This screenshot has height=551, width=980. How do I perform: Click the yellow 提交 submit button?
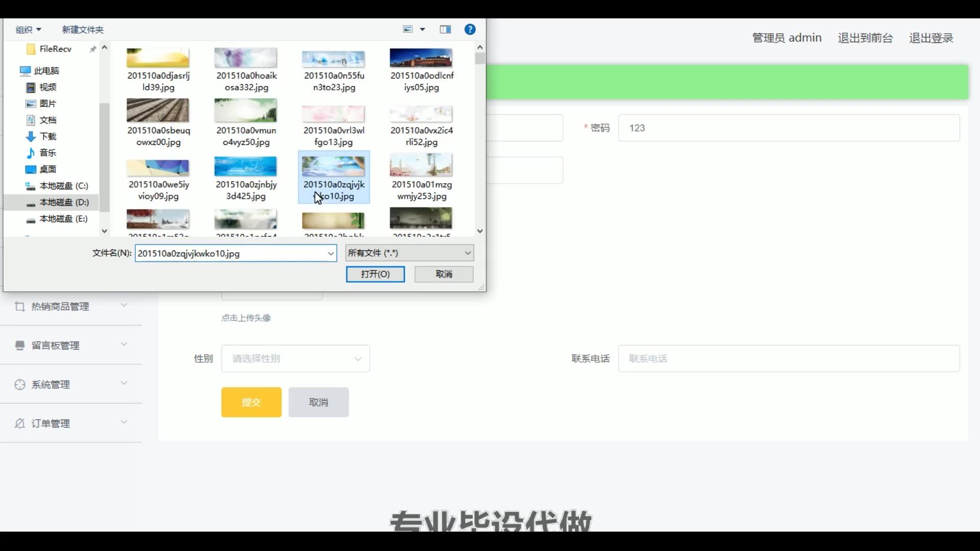point(251,402)
